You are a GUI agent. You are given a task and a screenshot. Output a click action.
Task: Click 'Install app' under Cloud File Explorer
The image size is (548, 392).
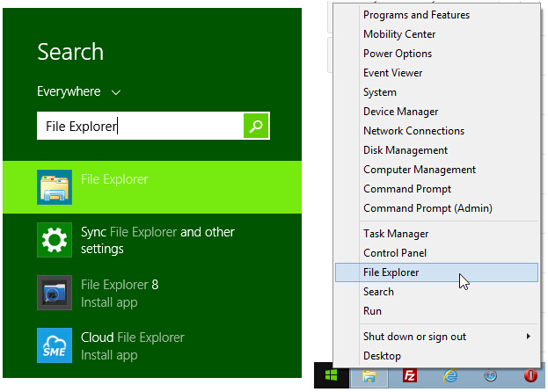click(109, 355)
